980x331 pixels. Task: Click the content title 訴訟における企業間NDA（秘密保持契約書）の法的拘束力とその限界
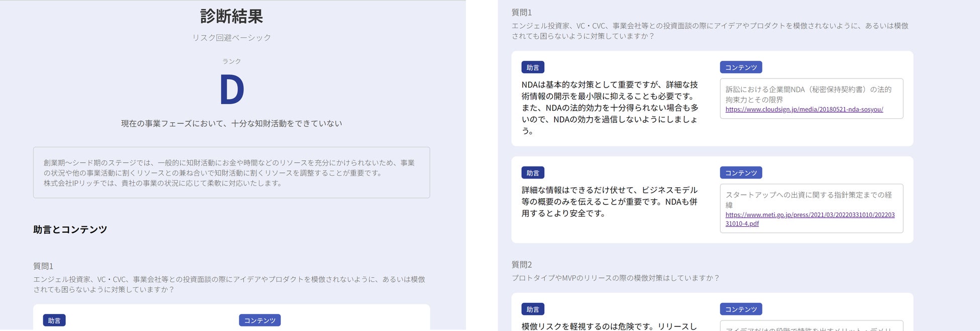click(808, 95)
